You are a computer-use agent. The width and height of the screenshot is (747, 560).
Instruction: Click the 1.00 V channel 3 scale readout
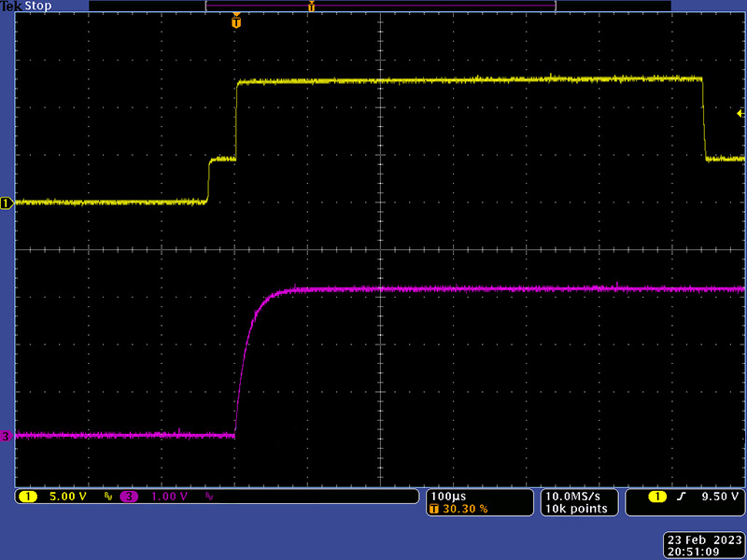point(169,497)
